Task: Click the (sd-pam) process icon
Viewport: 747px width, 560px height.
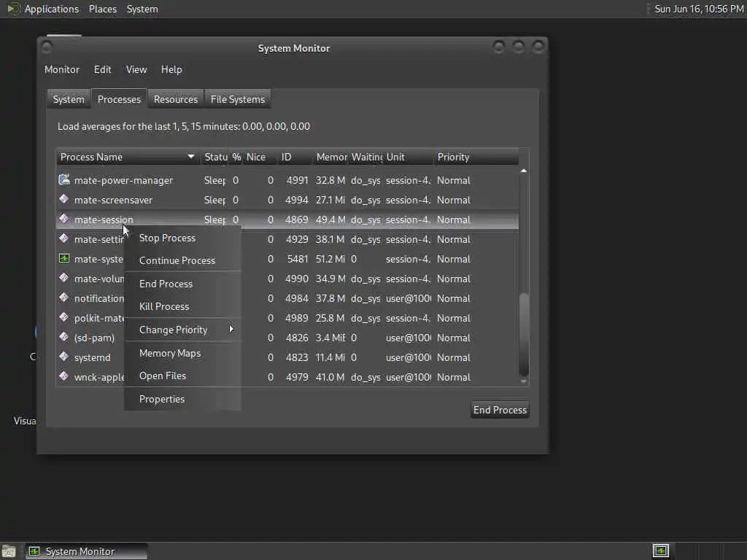Action: tap(64, 337)
